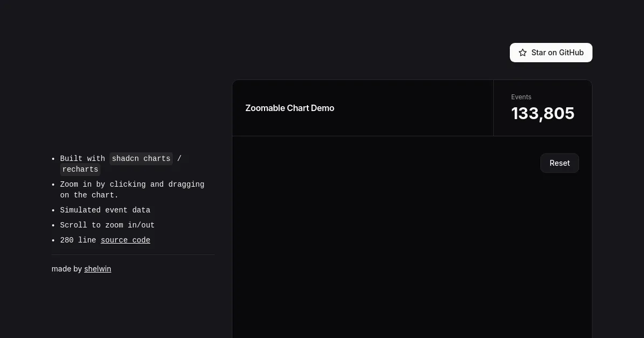This screenshot has height=338, width=644.
Task: Click the shadcn charts code badge
Action: coord(141,159)
